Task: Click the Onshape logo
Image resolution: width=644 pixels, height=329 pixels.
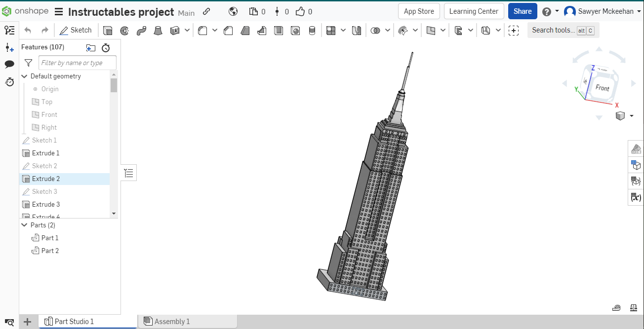Action: (x=25, y=11)
